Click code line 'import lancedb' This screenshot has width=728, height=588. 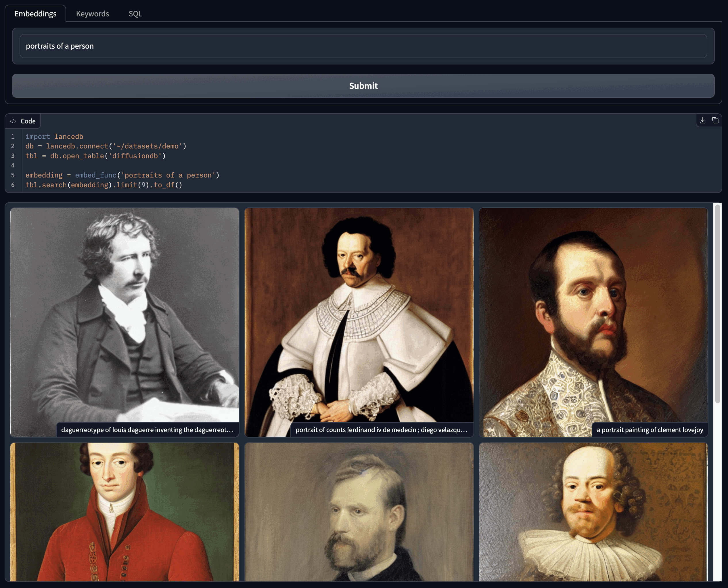tap(54, 136)
